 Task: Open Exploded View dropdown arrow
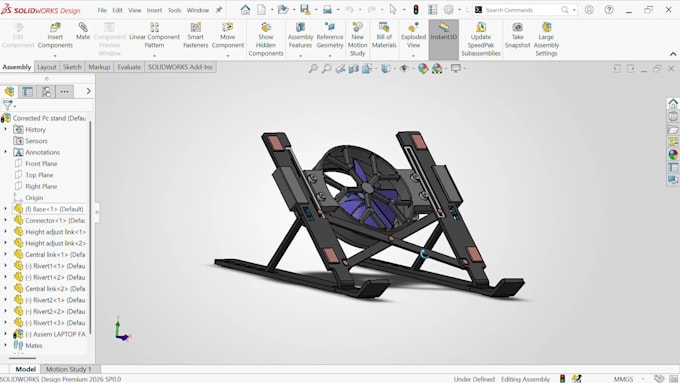[x=413, y=56]
